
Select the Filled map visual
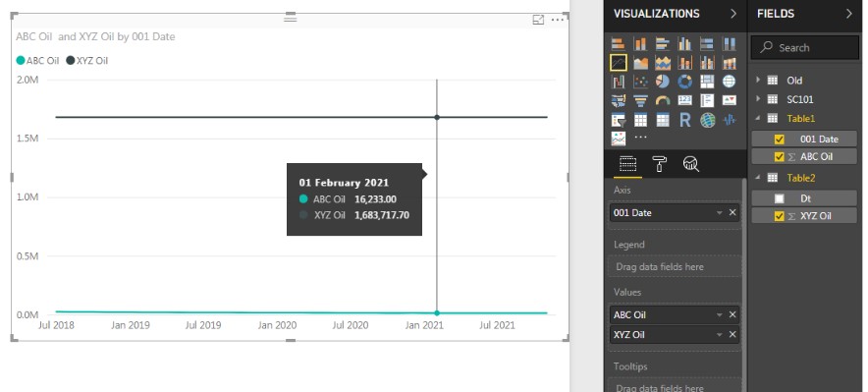point(619,101)
